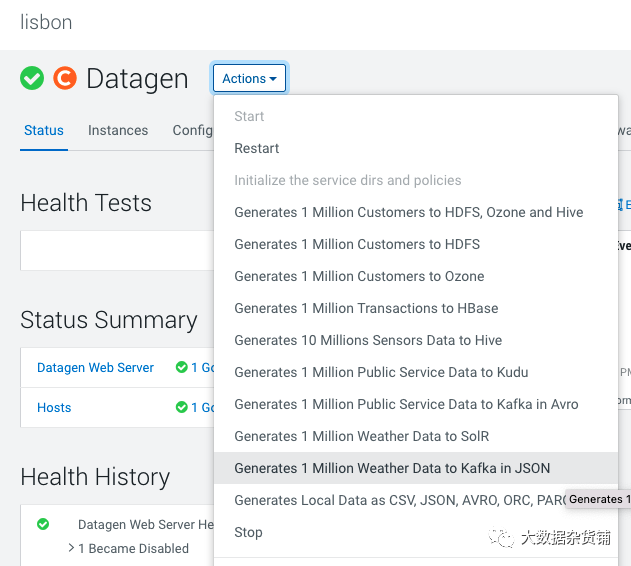Open the Actions dropdown button
Screen dimensions: 631x566
click(x=249, y=78)
